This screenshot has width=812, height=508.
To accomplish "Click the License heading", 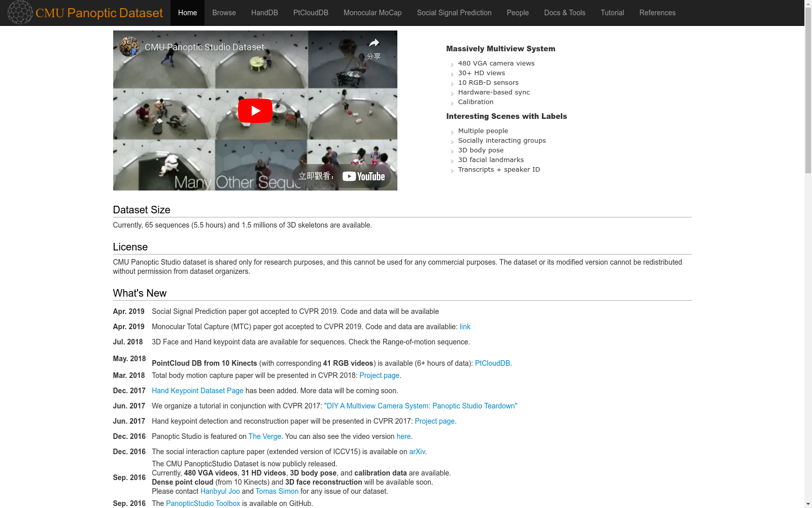I will [x=130, y=247].
